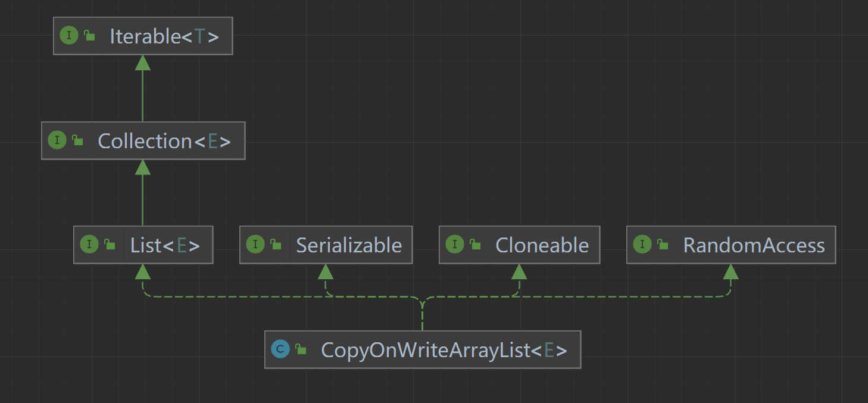Image resolution: width=868 pixels, height=403 pixels.
Task: Click the class icon on the CopyOnWriteArrayList<E> node
Action: [x=281, y=349]
